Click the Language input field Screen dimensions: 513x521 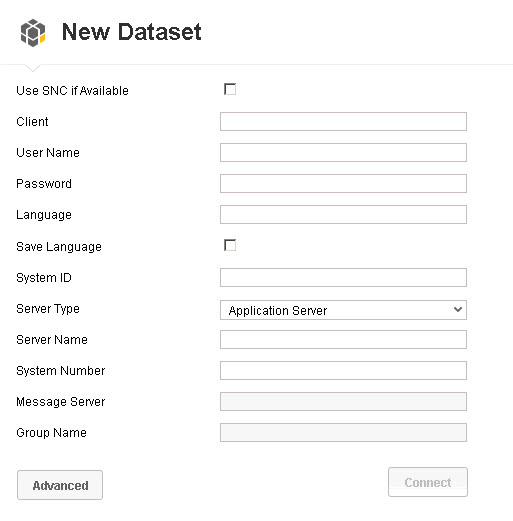point(343,215)
